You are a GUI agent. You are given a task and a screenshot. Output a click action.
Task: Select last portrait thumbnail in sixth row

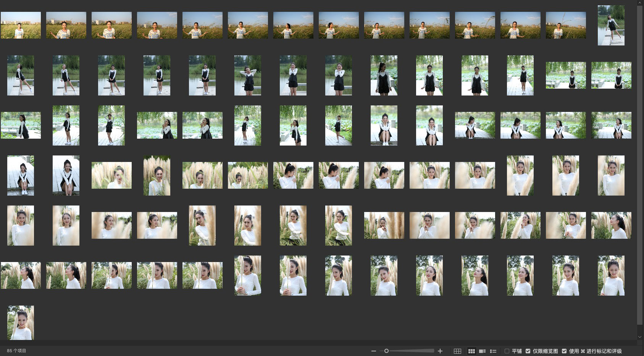[x=611, y=275]
